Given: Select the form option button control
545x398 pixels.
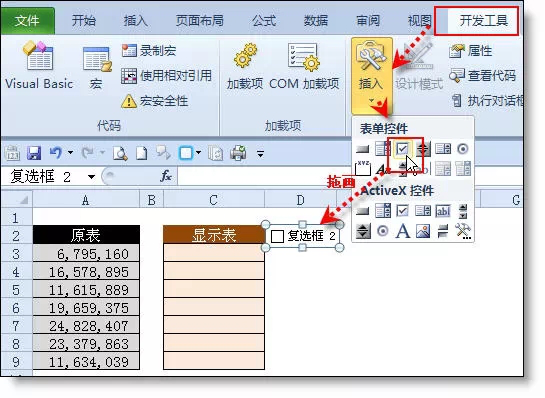Looking at the screenshot, I should click(463, 149).
